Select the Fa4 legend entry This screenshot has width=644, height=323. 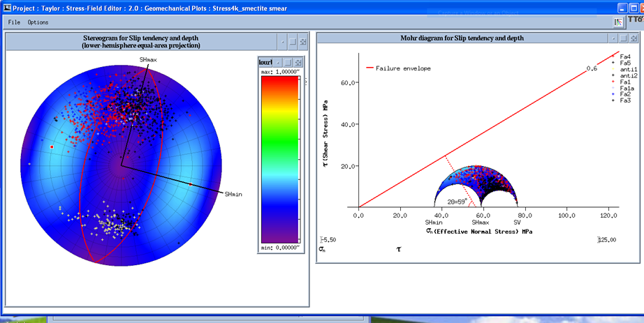click(x=622, y=57)
